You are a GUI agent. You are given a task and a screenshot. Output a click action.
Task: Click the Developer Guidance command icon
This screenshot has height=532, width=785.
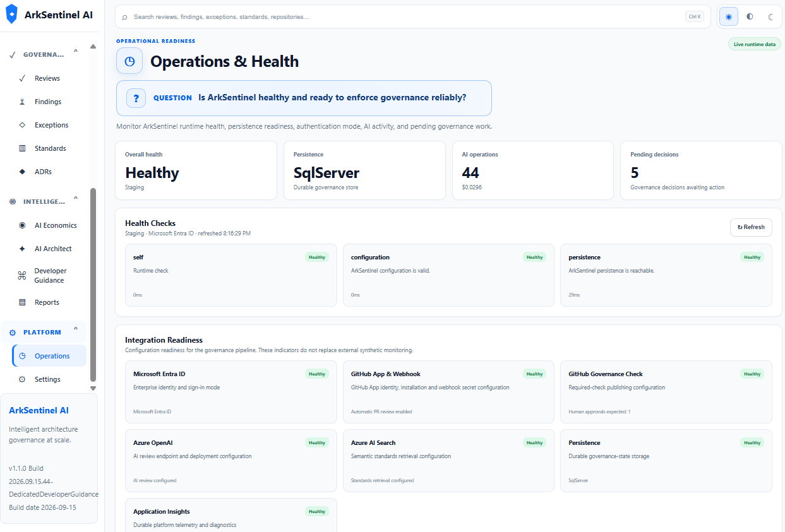[x=22, y=275]
